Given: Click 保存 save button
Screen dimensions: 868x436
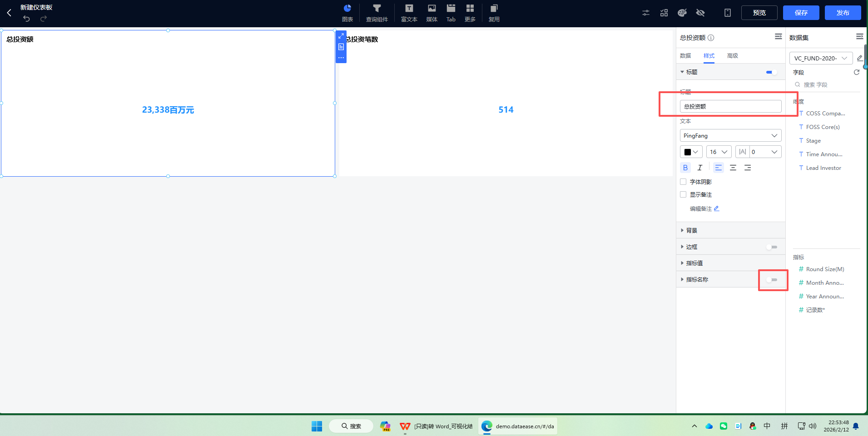Looking at the screenshot, I should [x=801, y=13].
